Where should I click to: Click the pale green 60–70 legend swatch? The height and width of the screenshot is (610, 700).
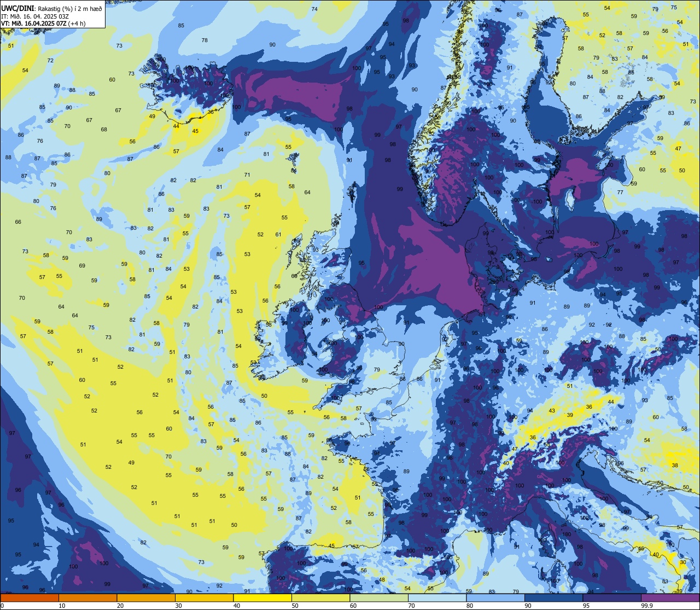(379, 597)
